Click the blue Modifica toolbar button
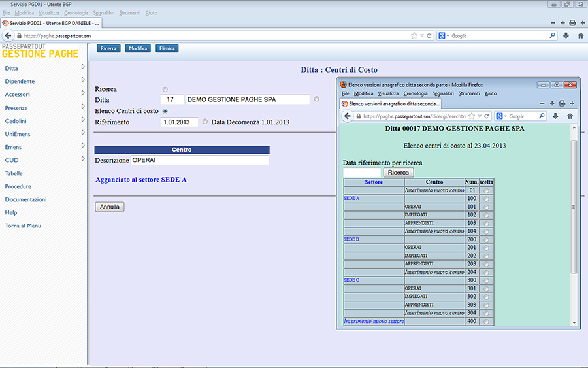The image size is (588, 368). (x=138, y=48)
